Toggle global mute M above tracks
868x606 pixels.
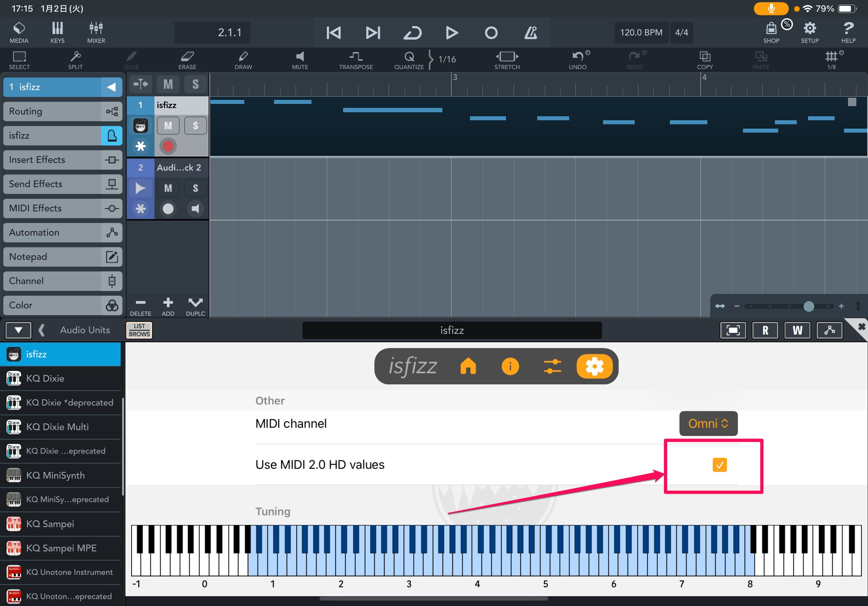168,84
